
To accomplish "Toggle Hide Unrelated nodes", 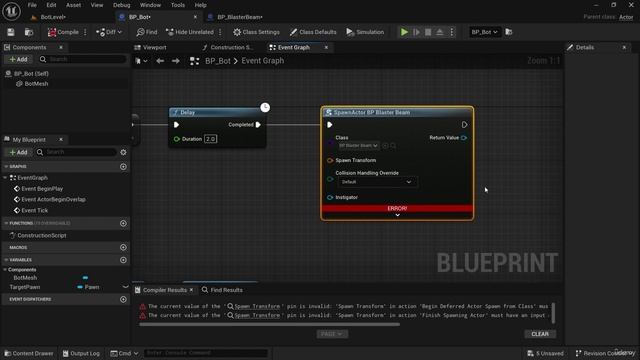I will (190, 32).
